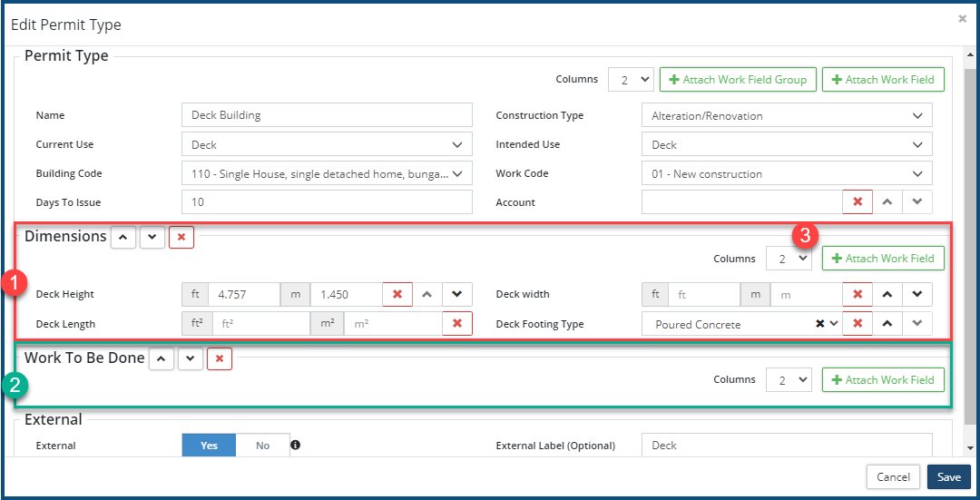Delete the Deck Length field
The image size is (980, 500).
[x=457, y=324]
